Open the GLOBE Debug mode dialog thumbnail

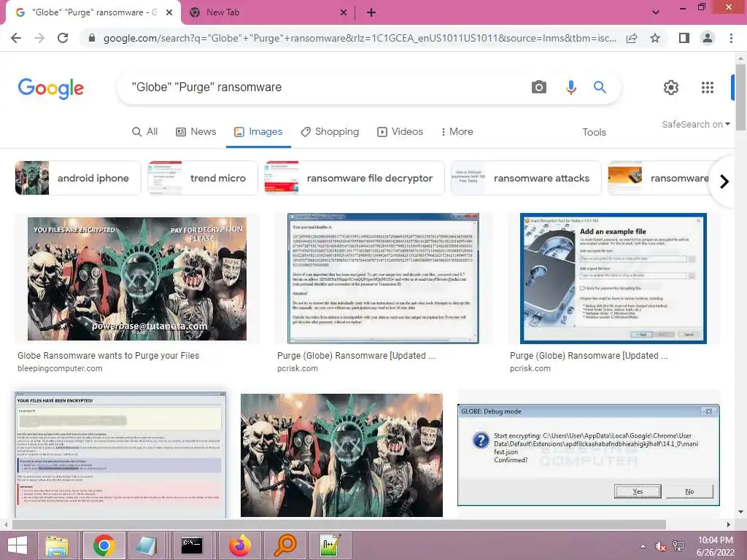pos(589,455)
